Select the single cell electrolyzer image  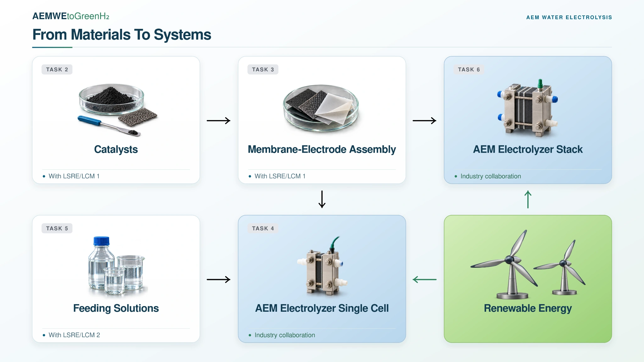[x=322, y=266]
